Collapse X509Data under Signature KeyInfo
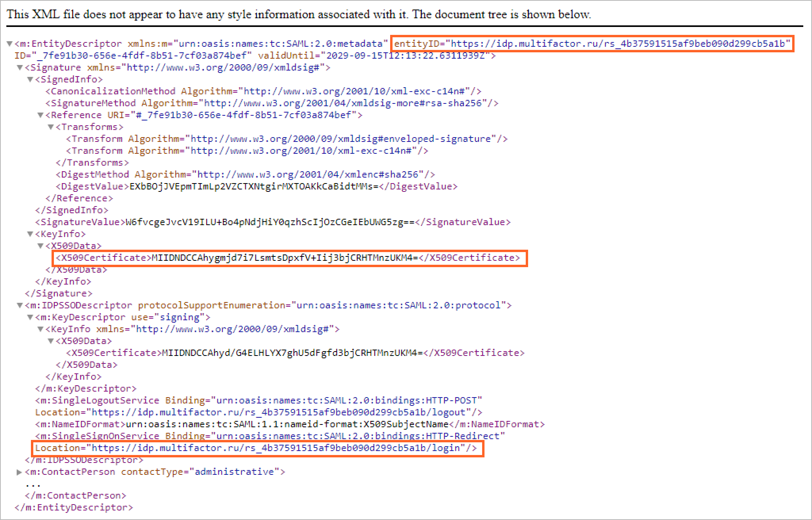Image resolution: width=812 pixels, height=520 pixels. coord(40,246)
